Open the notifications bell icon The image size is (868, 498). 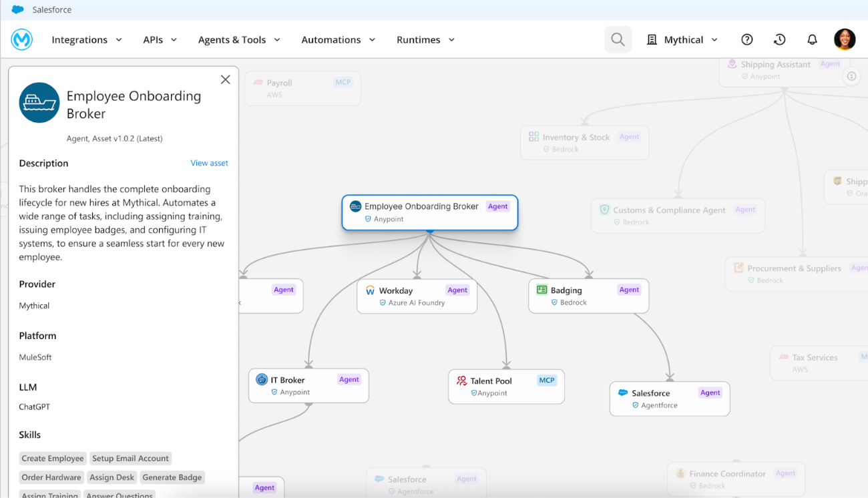812,40
